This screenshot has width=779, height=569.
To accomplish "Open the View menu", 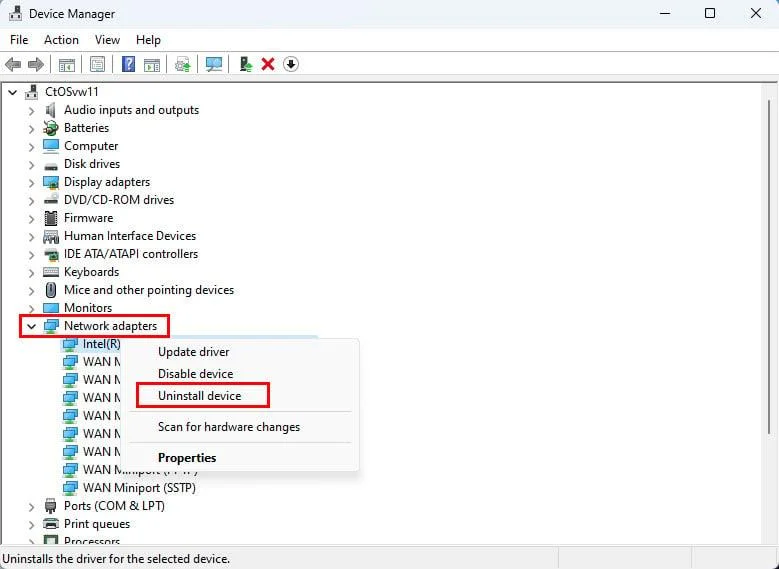I will (107, 40).
